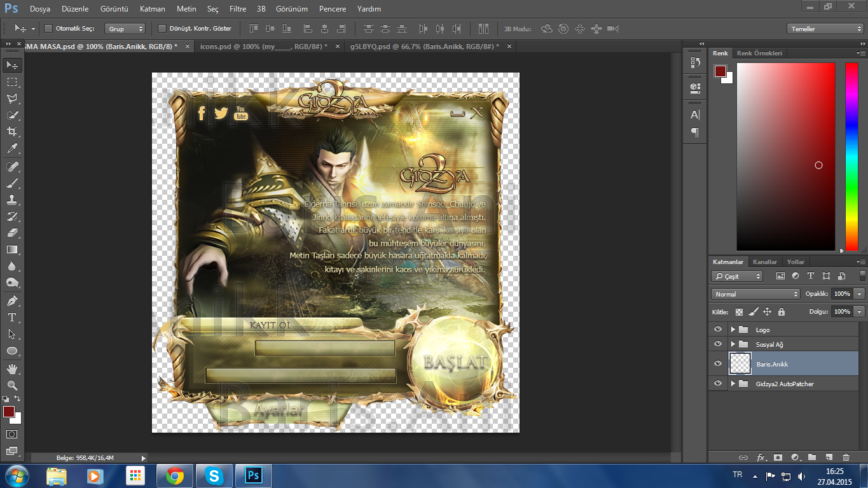The height and width of the screenshot is (488, 868).
Task: Open Skype from the taskbar
Action: (214, 475)
